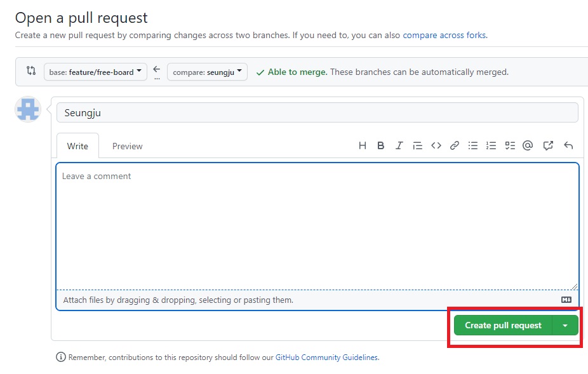Viewport: 588px width, 374px height.
Task: Reference an issue or pull request icon
Action: pos(548,145)
